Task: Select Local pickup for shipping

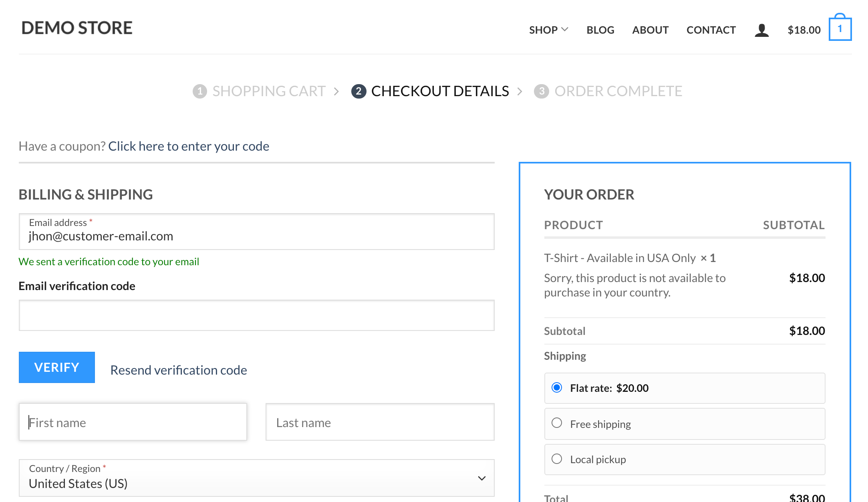Action: pyautogui.click(x=557, y=459)
